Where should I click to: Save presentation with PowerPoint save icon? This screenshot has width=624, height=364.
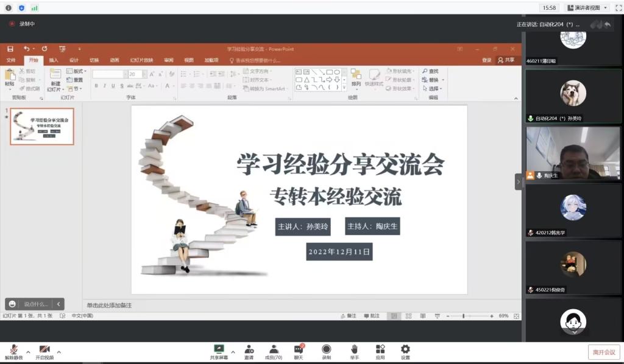coord(10,49)
